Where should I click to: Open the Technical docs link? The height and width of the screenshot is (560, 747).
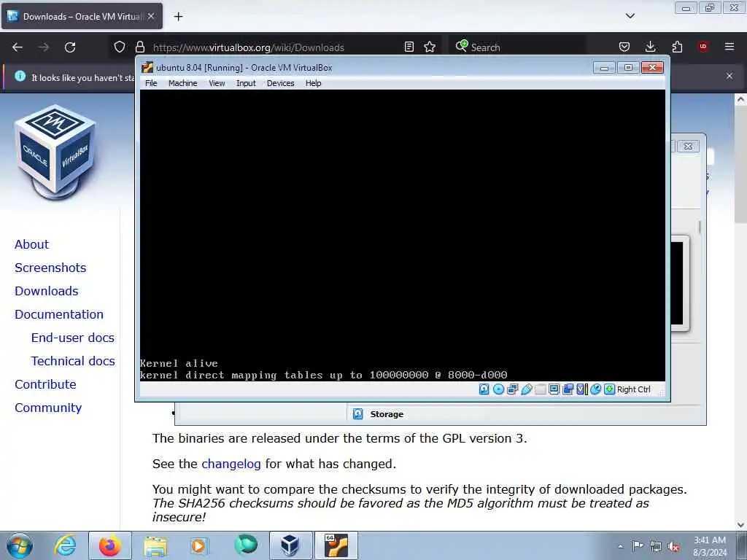pos(73,361)
